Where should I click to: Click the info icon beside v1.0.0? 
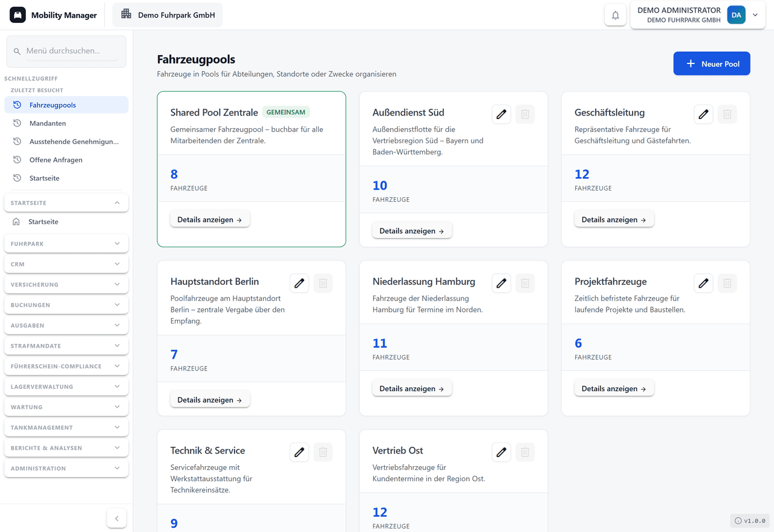pos(738,521)
